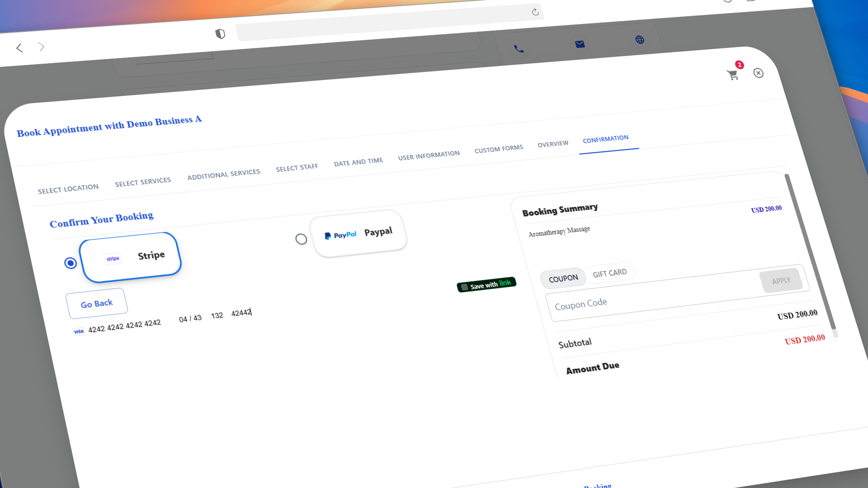This screenshot has width=868, height=488.
Task: Open the shopping cart with 2 items
Action: [733, 75]
